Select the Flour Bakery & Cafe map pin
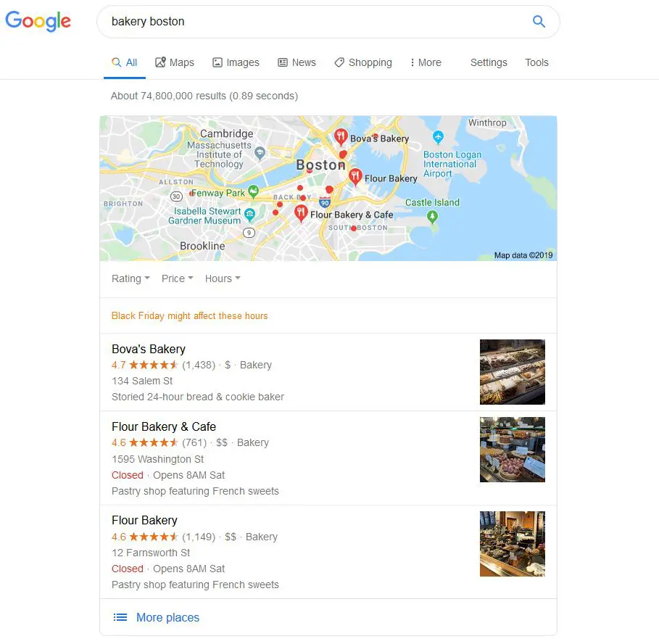 (301, 213)
